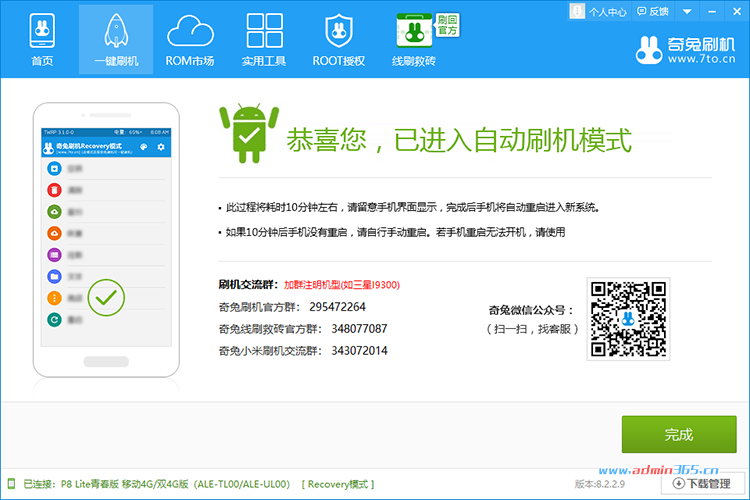This screenshot has height=500, width=750.
Task: Open the 实用工具 tools tab
Action: point(264,40)
